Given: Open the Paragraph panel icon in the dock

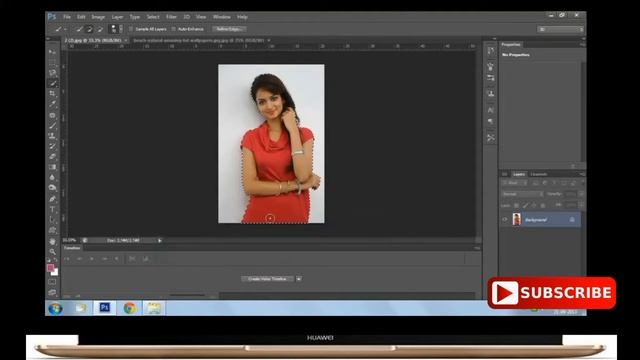Looking at the screenshot, I should [491, 122].
